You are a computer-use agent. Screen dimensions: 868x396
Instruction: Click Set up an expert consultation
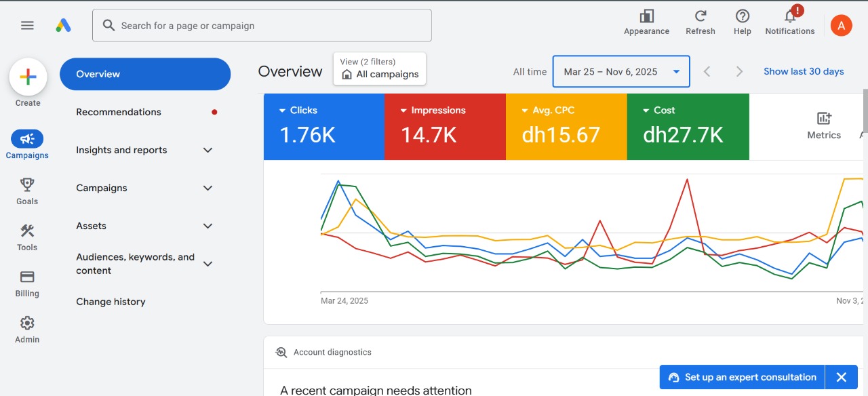(741, 377)
